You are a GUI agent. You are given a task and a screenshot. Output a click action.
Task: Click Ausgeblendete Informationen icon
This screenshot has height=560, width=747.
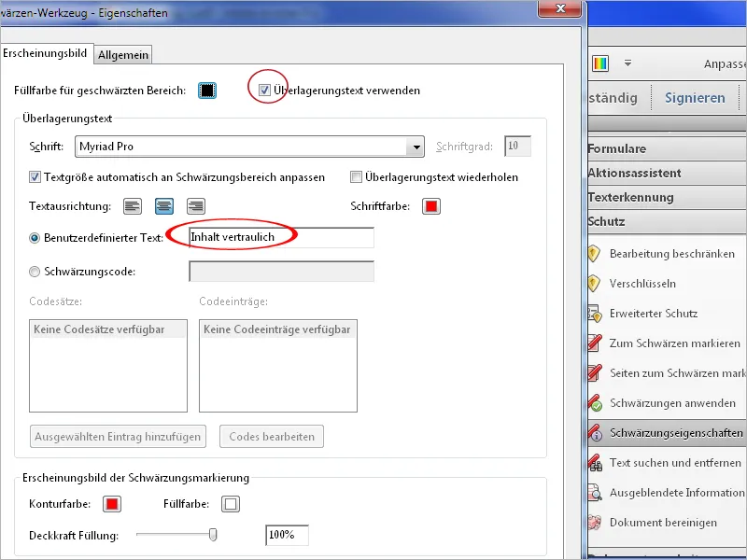point(595,493)
